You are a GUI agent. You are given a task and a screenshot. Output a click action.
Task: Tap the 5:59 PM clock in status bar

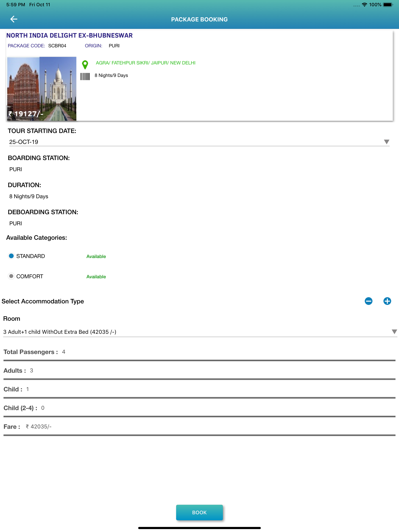16,4
